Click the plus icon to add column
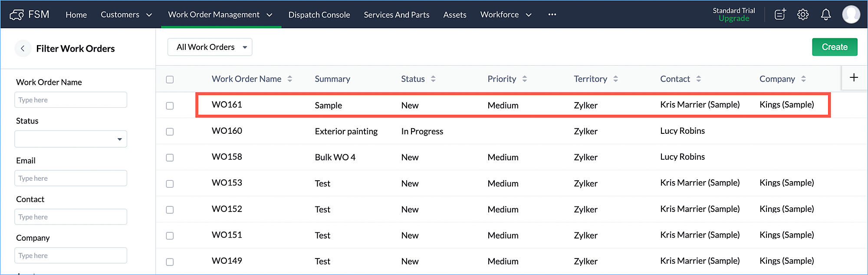Screen dimensions: 868x275 [854, 78]
